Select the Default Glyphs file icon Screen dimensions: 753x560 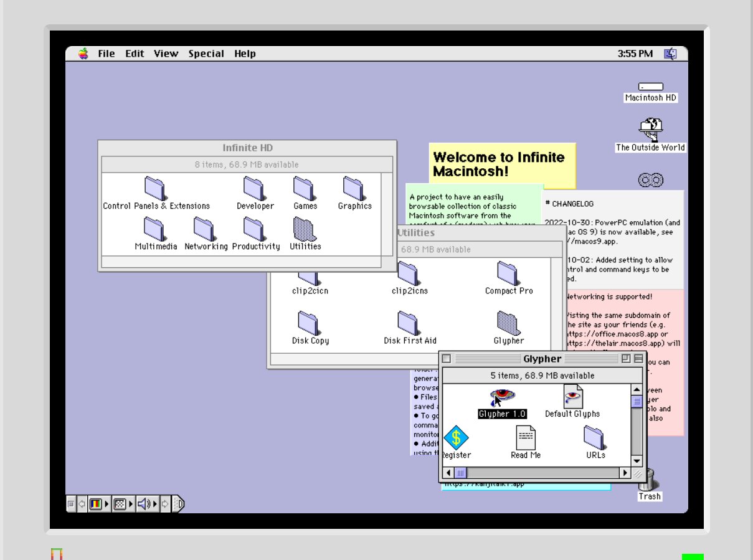click(x=572, y=396)
